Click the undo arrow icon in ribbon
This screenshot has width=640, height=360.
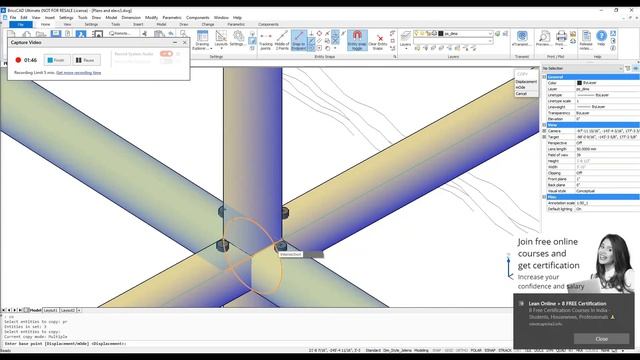[171, 33]
